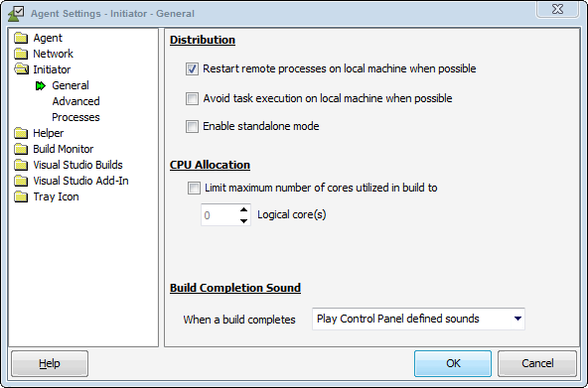
Task: Open the Build Monitor folder icon
Action: click(21, 149)
